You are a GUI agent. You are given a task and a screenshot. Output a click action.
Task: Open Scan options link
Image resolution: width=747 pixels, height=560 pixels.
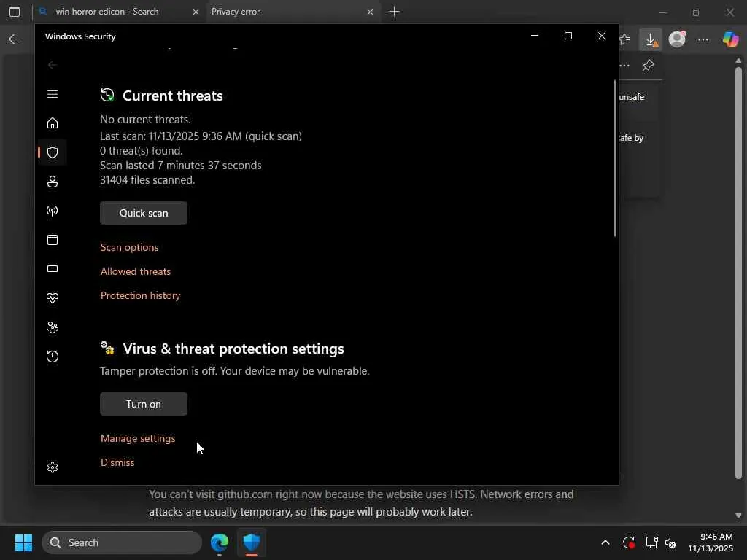tap(130, 248)
